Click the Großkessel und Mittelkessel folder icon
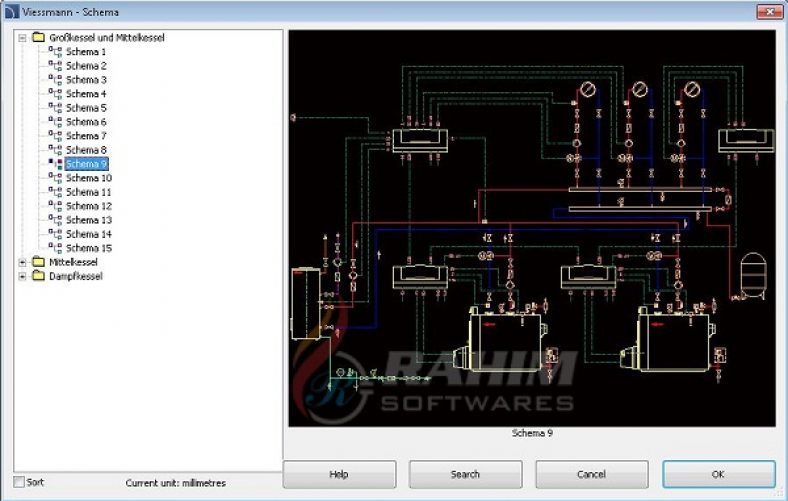The width and height of the screenshot is (788, 501). pos(38,37)
